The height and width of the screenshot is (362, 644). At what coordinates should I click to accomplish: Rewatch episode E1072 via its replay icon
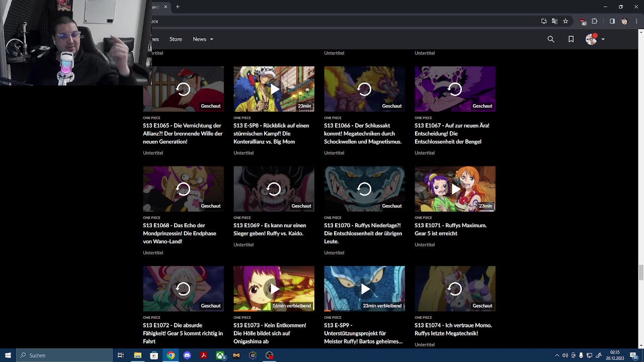pyautogui.click(x=183, y=289)
